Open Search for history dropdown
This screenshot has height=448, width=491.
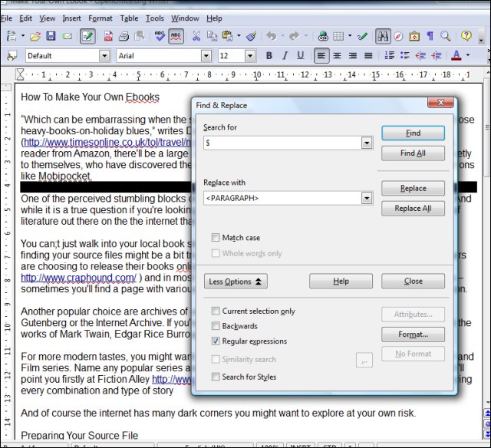367,143
